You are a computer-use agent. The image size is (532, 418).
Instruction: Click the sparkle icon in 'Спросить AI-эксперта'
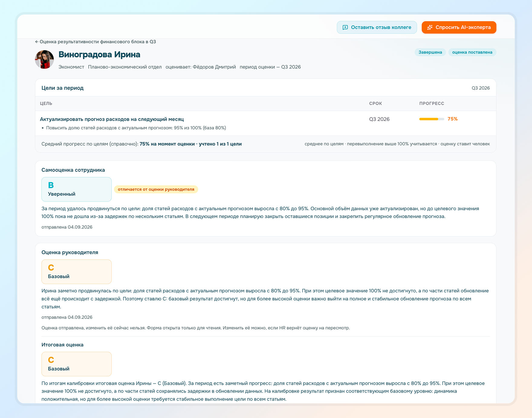(430, 27)
